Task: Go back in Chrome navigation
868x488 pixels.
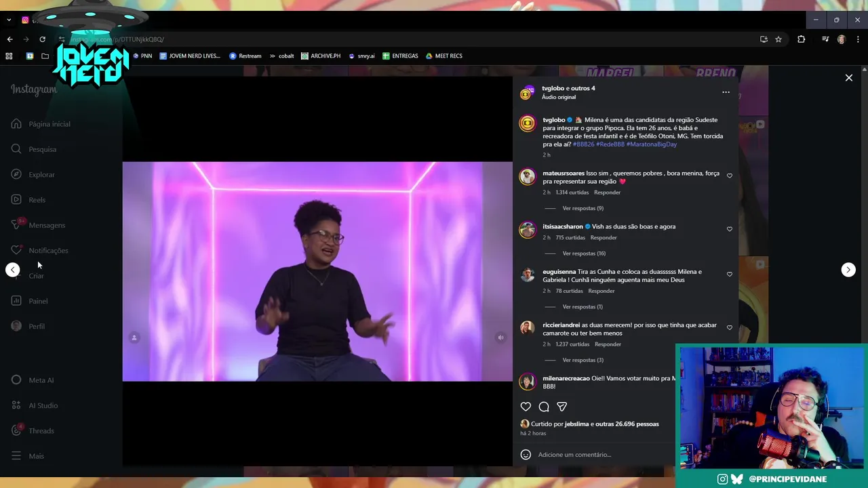Action: click(x=9, y=39)
